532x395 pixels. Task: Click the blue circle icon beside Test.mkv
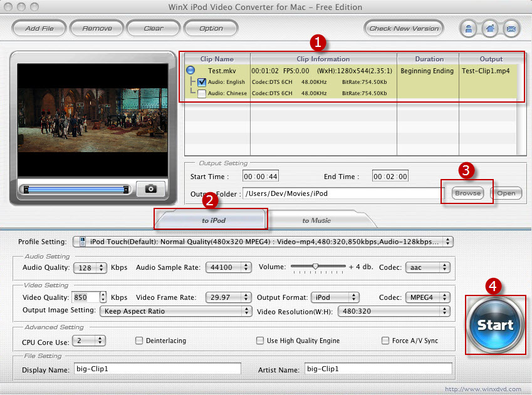(x=190, y=70)
